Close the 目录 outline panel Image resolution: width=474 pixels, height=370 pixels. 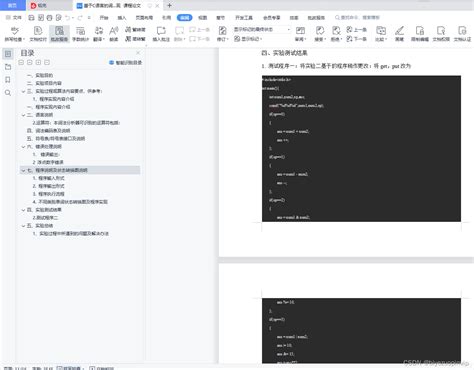click(138, 53)
